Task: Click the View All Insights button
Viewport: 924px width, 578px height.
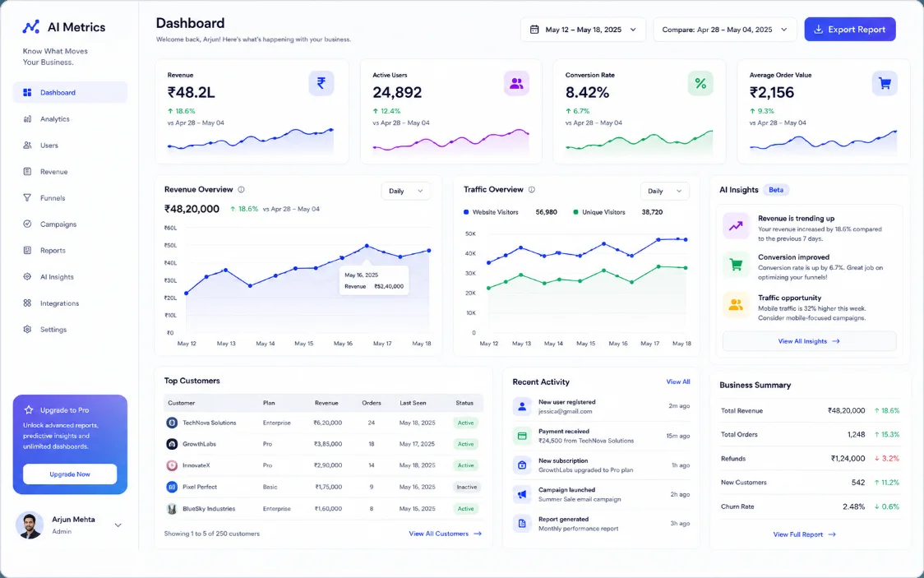Action: 809,341
